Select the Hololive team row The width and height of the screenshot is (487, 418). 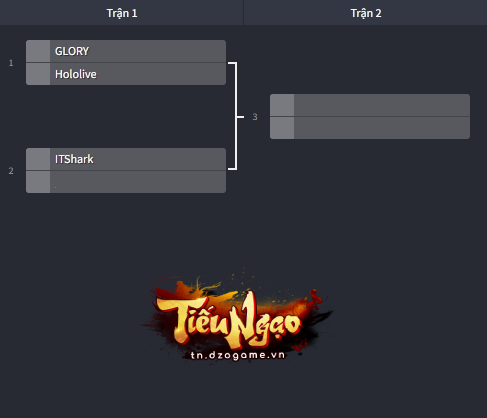[126, 74]
